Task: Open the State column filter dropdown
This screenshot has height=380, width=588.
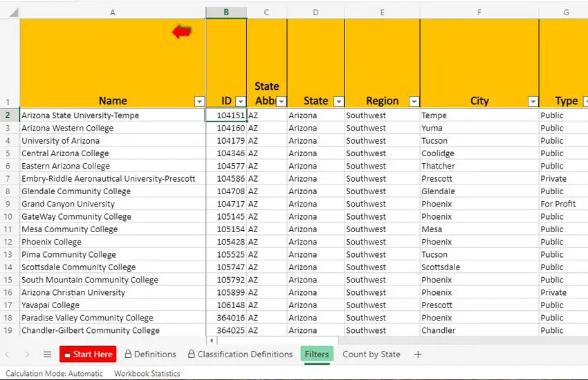Action: click(x=338, y=101)
